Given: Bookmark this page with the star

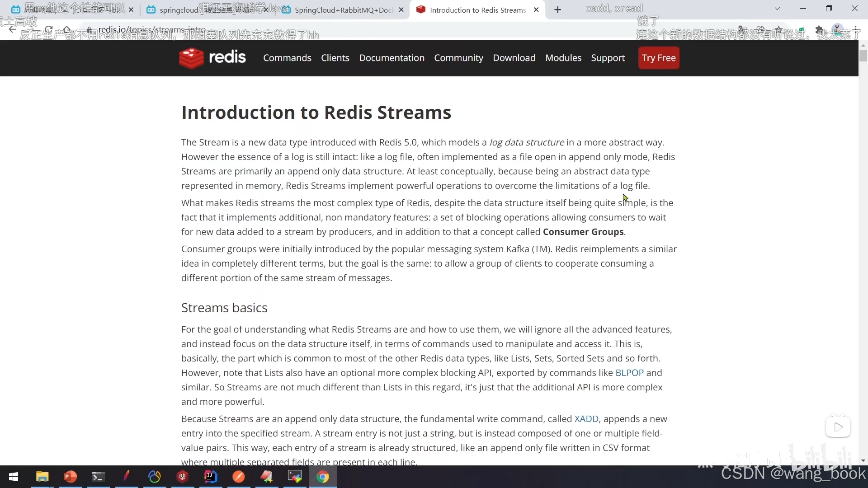Looking at the screenshot, I should click(x=778, y=30).
